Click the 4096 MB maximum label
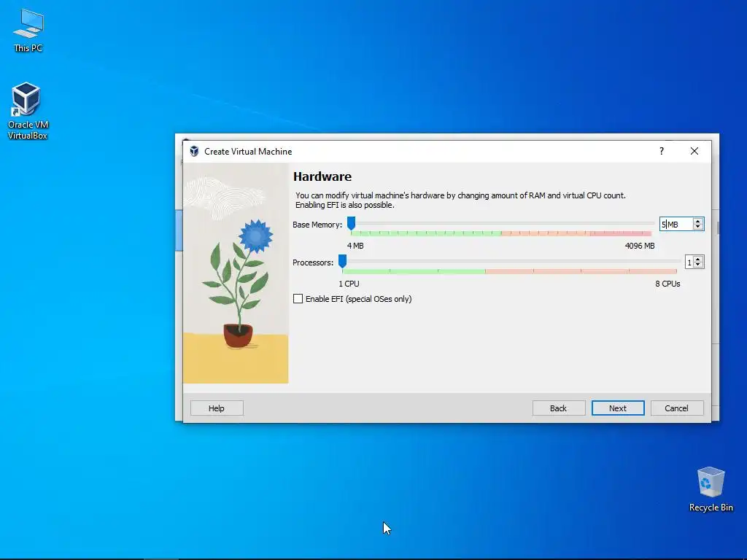The width and height of the screenshot is (747, 560). click(639, 246)
